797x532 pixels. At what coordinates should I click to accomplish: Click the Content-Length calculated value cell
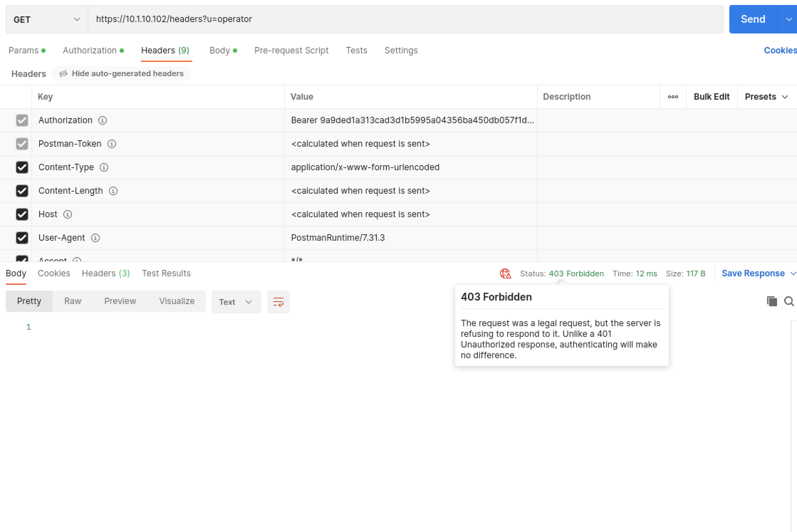click(x=411, y=191)
